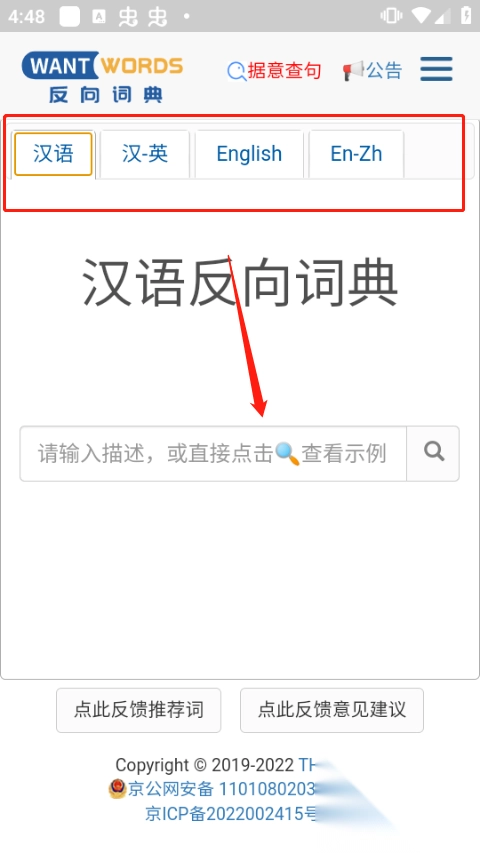The height and width of the screenshot is (853, 480).
Task: Tap the Wi-Fi icon in status bar
Action: click(421, 16)
